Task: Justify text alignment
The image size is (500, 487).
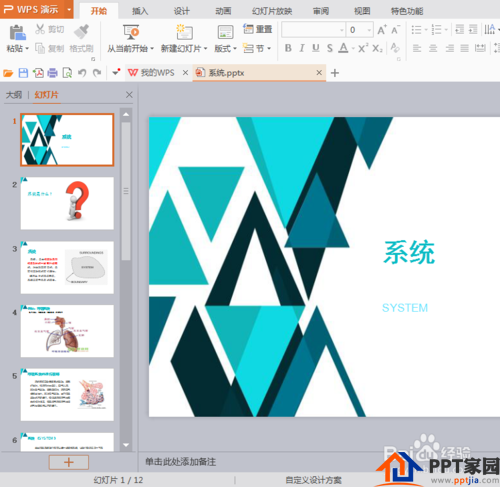Action: (x=465, y=48)
